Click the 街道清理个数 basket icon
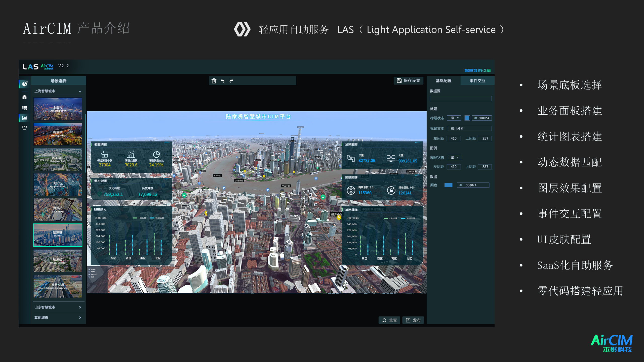The width and height of the screenshot is (644, 362). pyautogui.click(x=105, y=154)
